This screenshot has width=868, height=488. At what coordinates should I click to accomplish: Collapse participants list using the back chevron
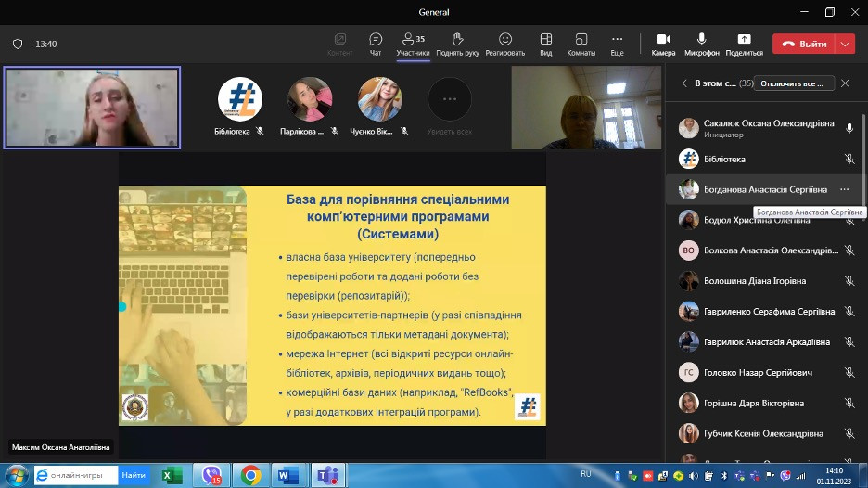(684, 83)
